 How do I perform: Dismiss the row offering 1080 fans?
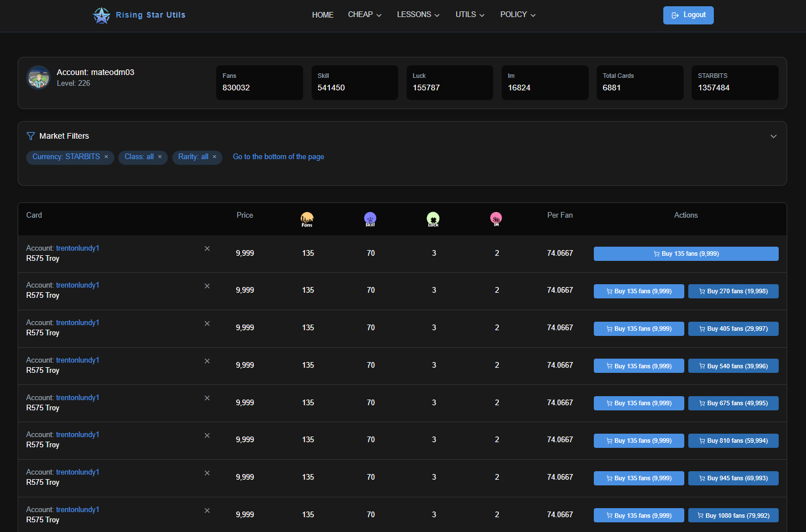click(x=207, y=510)
